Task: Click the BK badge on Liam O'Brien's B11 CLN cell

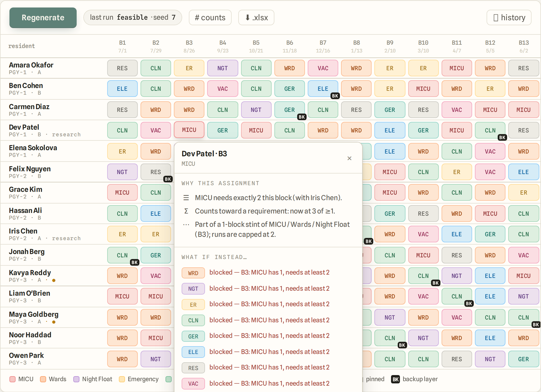Action: pyautogui.click(x=469, y=303)
